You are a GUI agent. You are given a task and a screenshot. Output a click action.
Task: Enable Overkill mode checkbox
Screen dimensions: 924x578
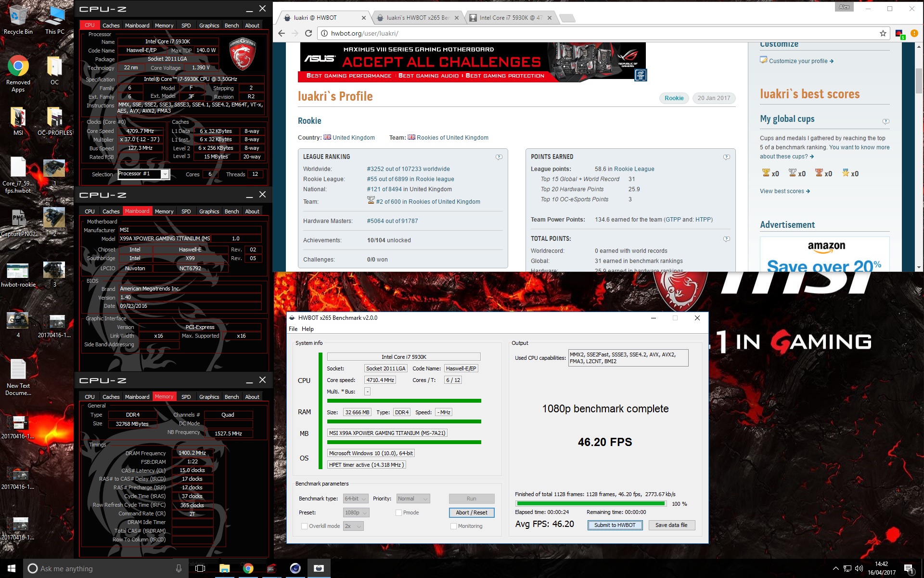click(304, 526)
